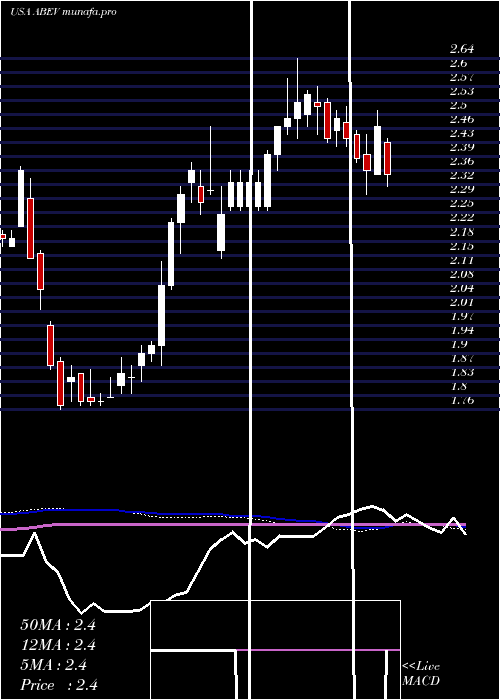This screenshot has height=700, width=500.
Task: Select the 2.11 price axis label
Action: tap(462, 260)
